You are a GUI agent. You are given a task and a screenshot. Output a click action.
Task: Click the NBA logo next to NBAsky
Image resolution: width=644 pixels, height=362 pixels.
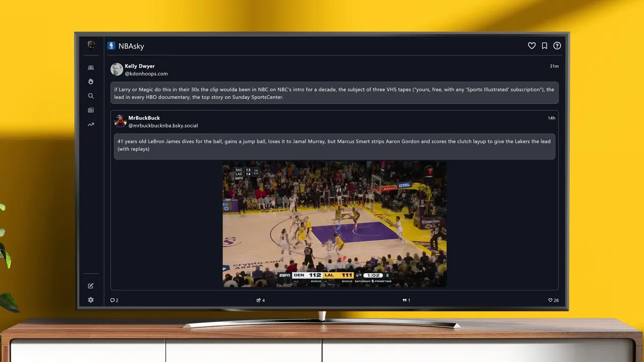click(x=111, y=46)
